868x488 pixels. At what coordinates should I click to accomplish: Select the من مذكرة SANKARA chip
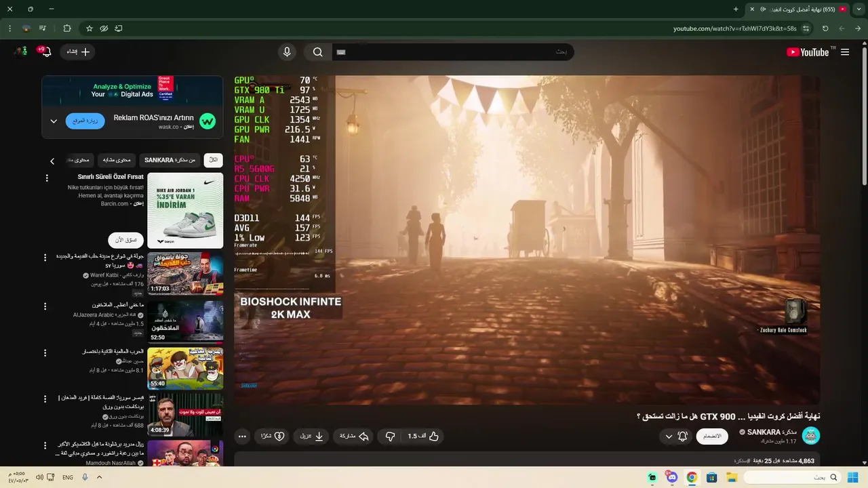pos(170,160)
